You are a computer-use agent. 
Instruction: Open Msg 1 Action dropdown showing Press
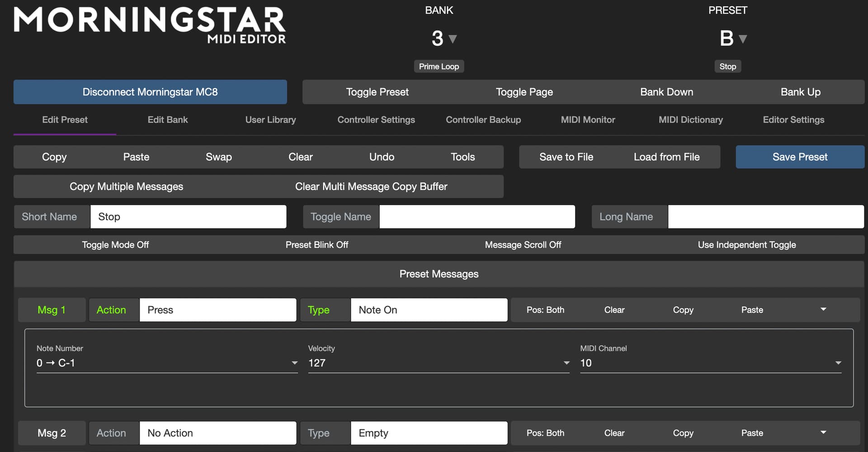pyautogui.click(x=218, y=310)
